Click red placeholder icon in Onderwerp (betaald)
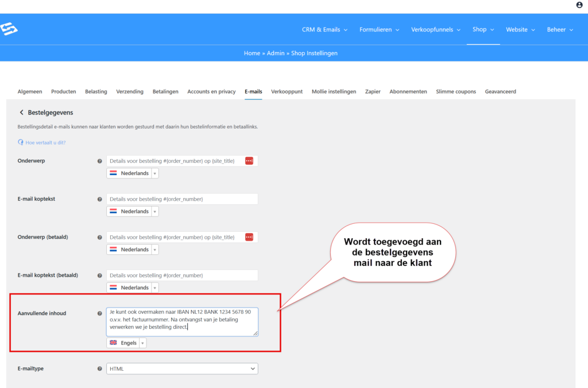Screen dimensions: 588x388 pos(249,237)
